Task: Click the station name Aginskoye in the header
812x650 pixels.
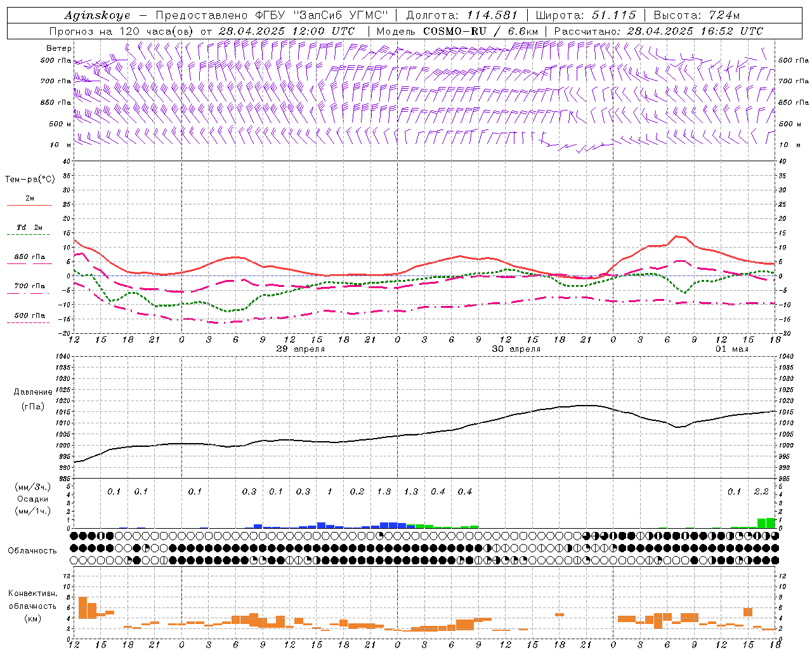Action: [x=98, y=15]
